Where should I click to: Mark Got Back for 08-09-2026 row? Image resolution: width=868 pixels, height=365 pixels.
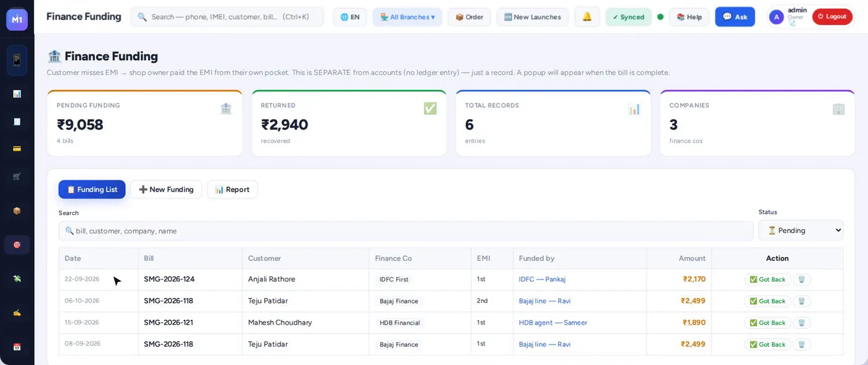point(768,345)
